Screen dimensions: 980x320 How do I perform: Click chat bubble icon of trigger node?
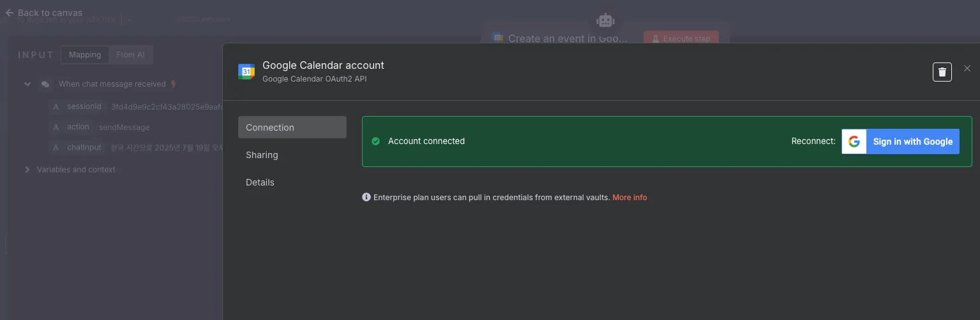[45, 84]
